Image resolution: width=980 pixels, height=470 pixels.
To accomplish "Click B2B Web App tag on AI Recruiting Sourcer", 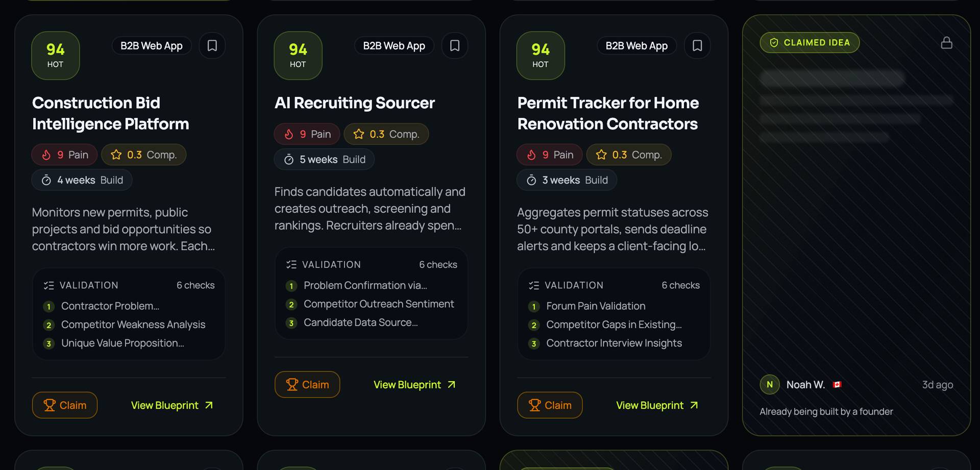I will (x=394, y=46).
